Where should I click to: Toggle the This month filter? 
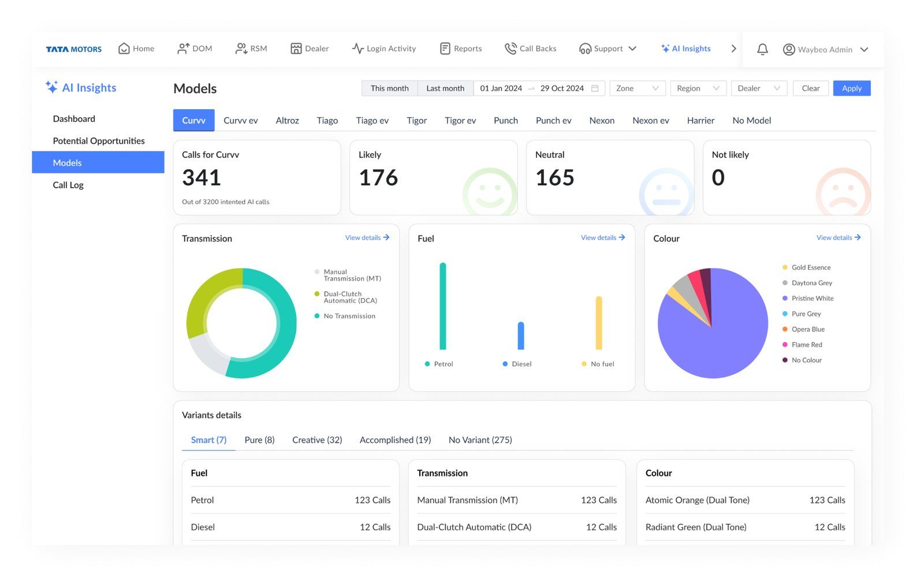coord(389,88)
